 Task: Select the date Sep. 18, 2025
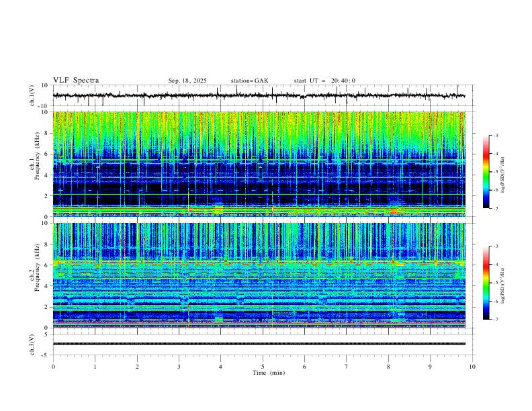(187, 81)
